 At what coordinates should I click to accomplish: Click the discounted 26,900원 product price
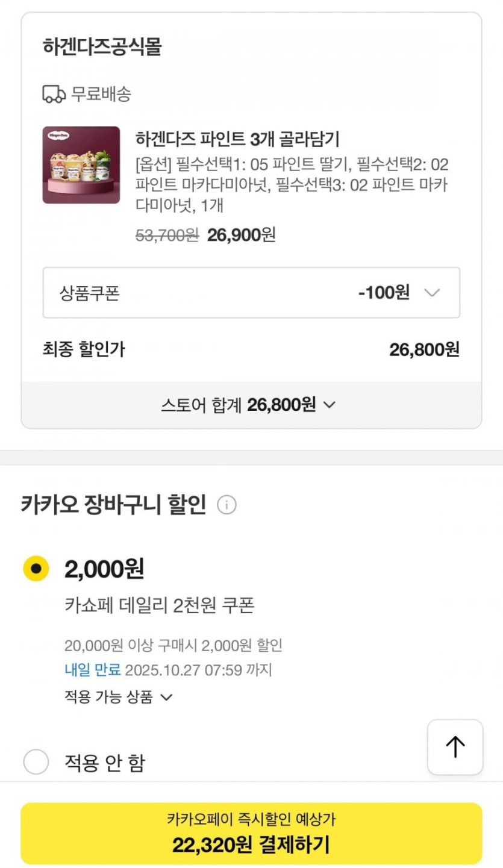pos(241,235)
